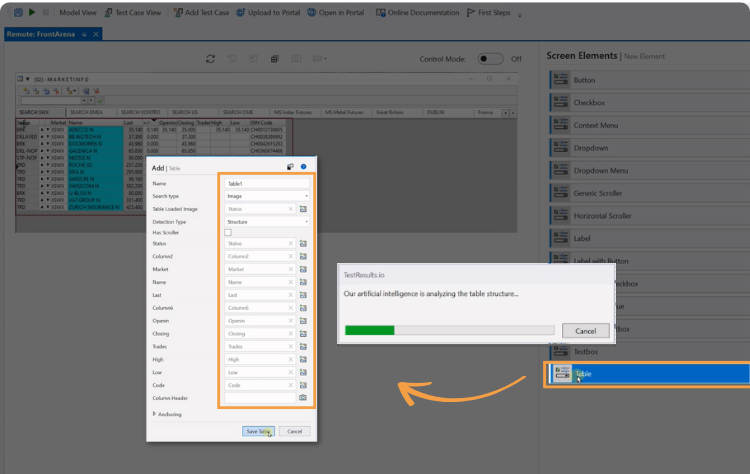
Task: Select the Dropdown screen element
Action: coord(649,148)
